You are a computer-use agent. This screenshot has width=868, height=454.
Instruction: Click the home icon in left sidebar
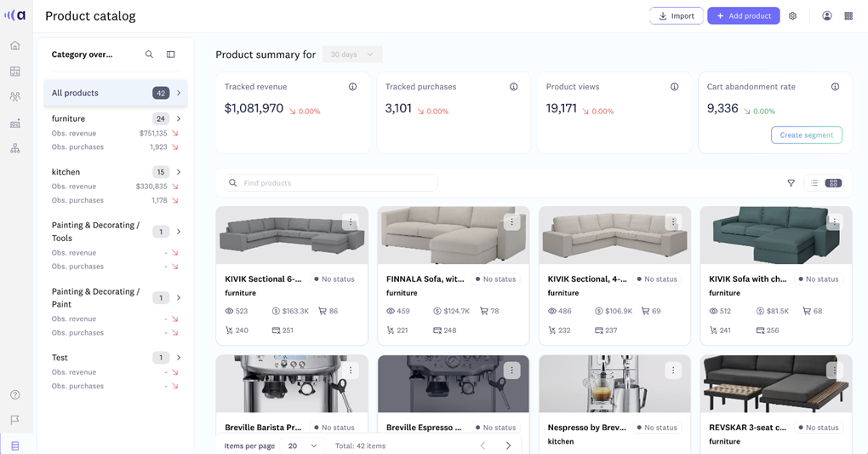coord(14,46)
